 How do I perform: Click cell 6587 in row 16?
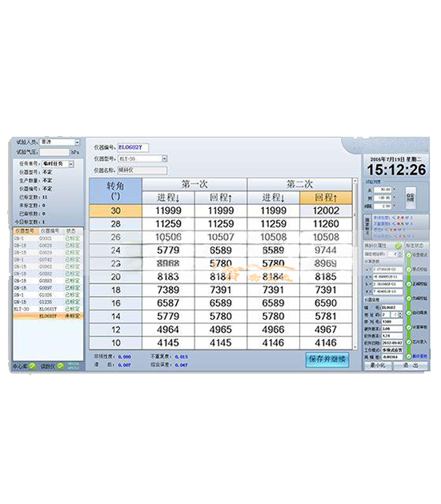(x=168, y=303)
